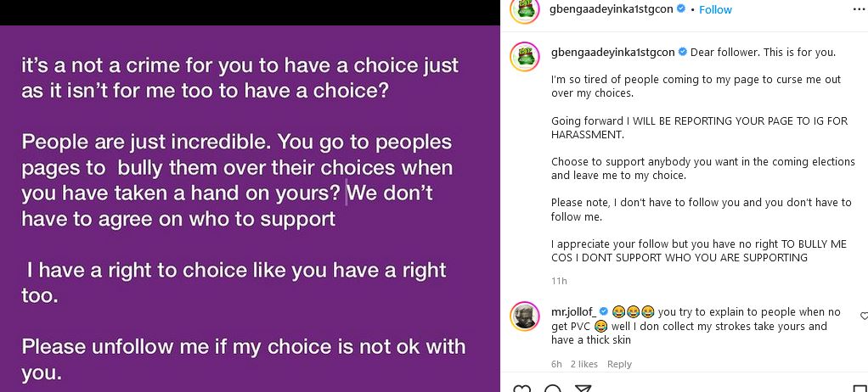Click the verified badge in the post header
The image size is (868, 392).
pyautogui.click(x=680, y=9)
